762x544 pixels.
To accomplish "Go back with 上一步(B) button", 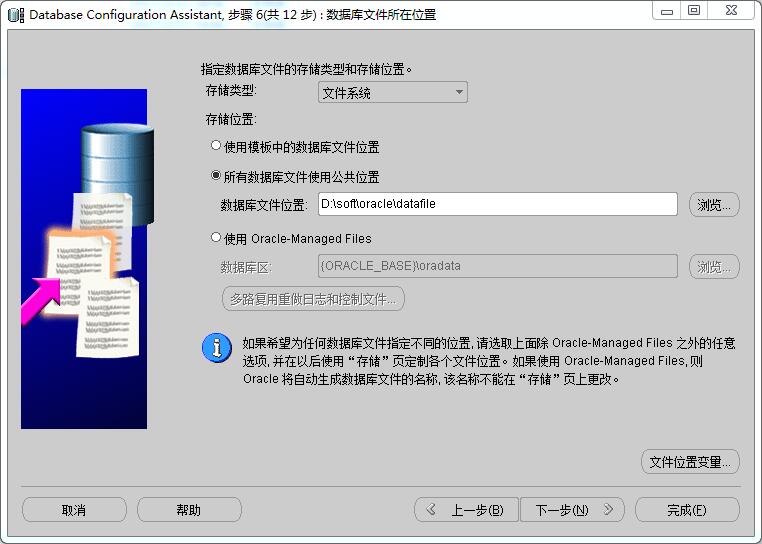I will [466, 509].
